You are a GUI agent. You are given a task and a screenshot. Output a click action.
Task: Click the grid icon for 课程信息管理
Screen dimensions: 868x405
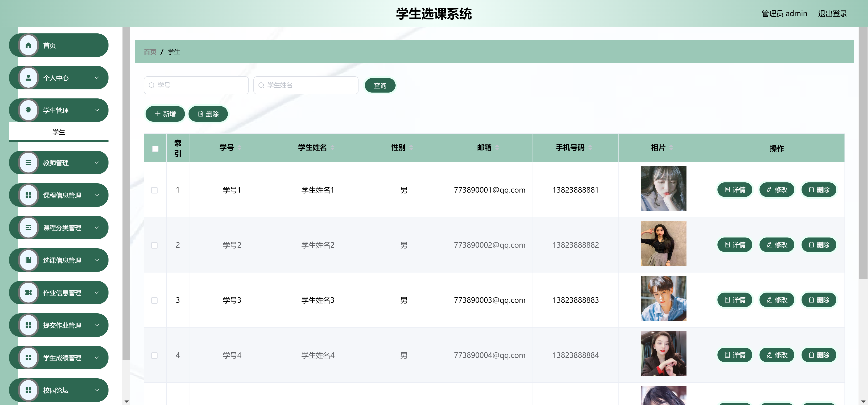pos(28,195)
